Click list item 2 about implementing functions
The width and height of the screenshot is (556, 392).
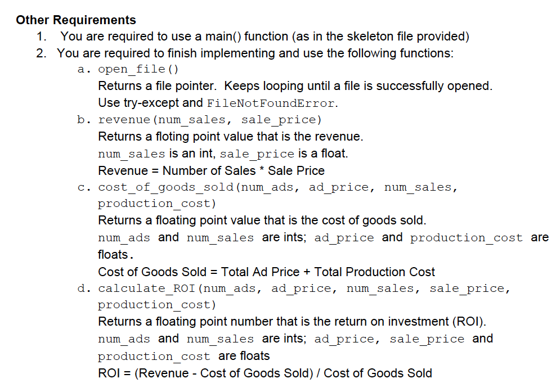245,53
